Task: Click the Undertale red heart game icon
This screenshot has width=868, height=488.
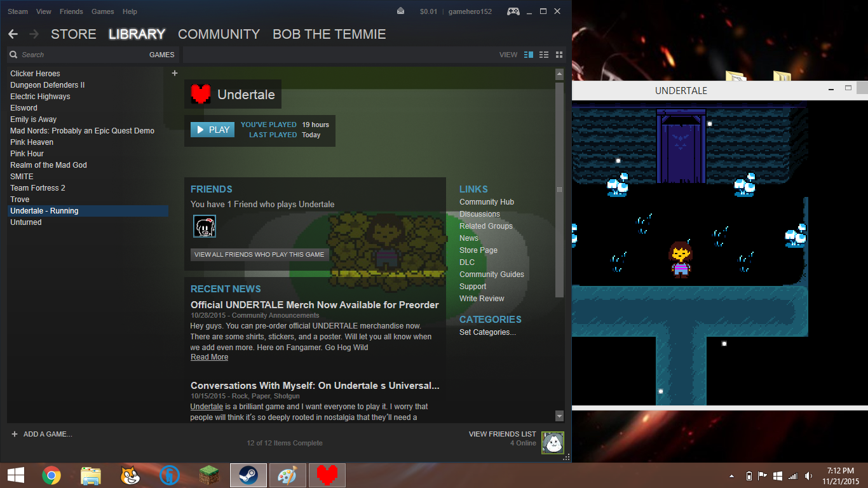Action: click(201, 95)
